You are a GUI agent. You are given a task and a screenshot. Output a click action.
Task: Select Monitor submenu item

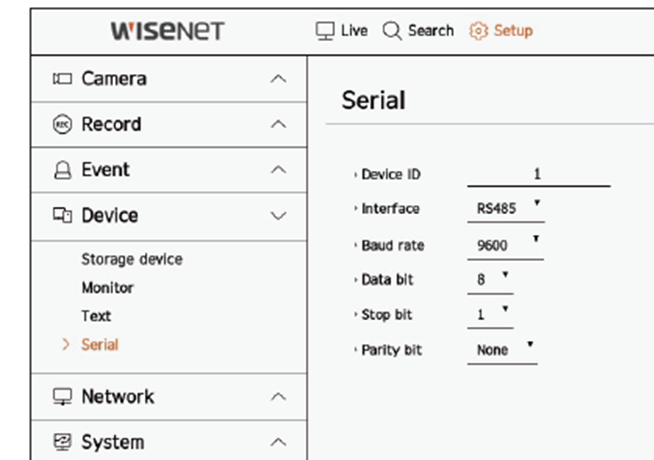pyautogui.click(x=108, y=288)
